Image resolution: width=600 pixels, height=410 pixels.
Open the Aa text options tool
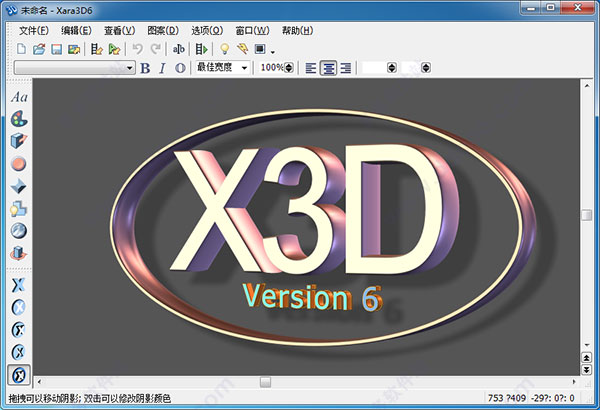point(19,97)
